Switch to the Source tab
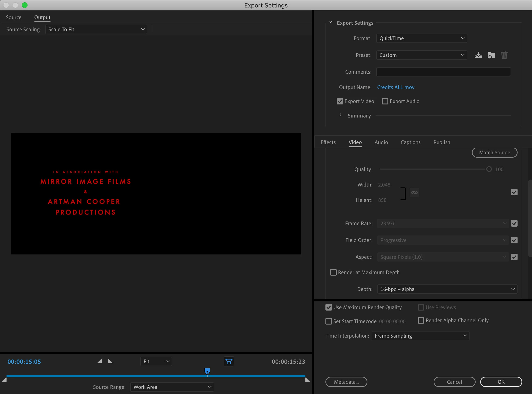The image size is (532, 394). coord(14,17)
